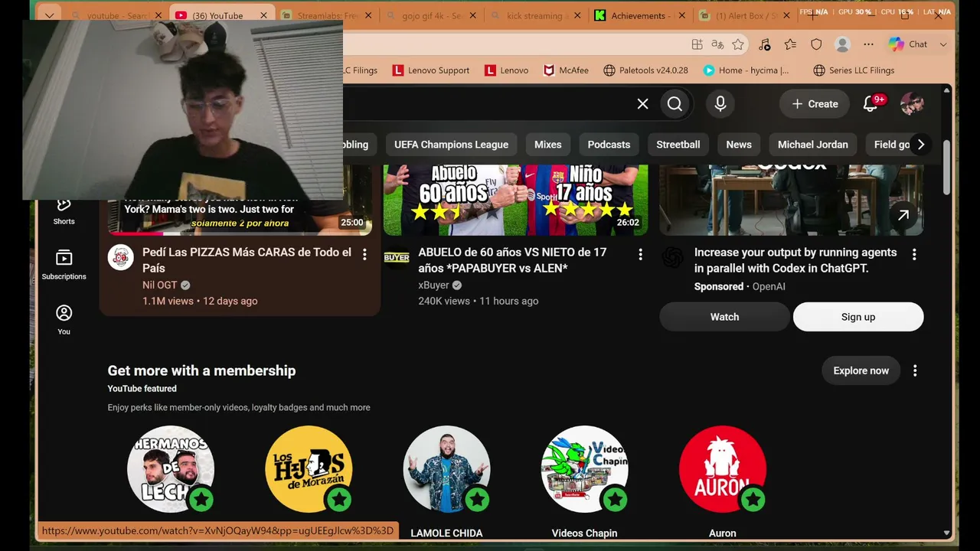This screenshot has height=551, width=980.
Task: Open the Nil OGT channel avatar
Action: click(x=121, y=258)
